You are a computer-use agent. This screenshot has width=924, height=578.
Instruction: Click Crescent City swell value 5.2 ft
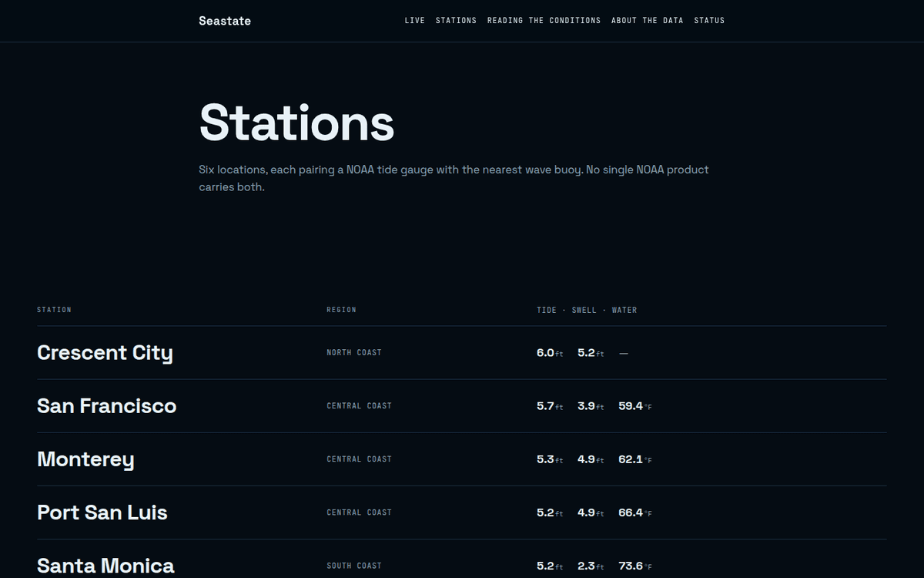591,353
